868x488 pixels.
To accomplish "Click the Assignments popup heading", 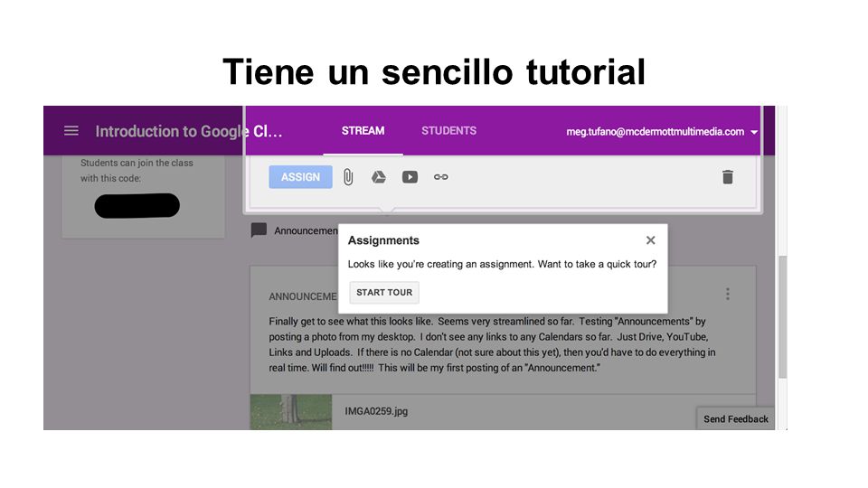I will click(383, 240).
